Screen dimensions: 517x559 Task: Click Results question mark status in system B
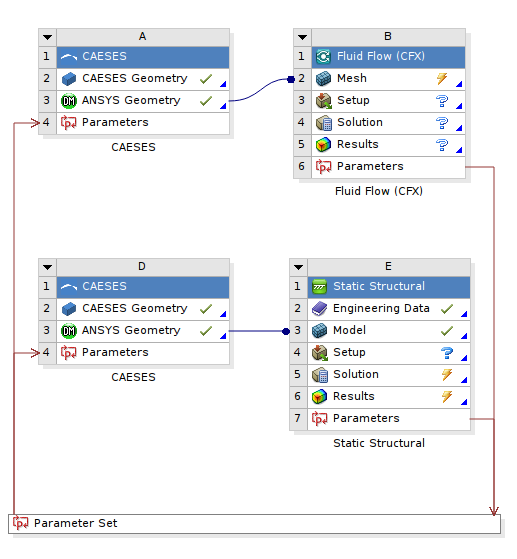pos(442,145)
